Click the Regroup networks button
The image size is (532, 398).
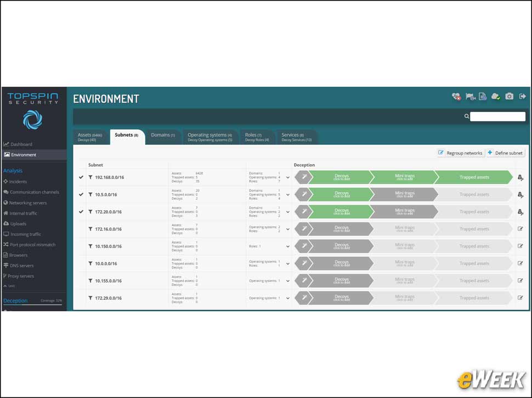(x=460, y=153)
